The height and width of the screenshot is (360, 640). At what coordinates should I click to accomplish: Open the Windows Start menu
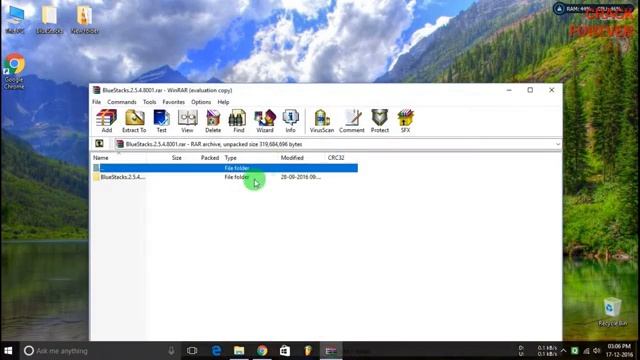coord(8,351)
